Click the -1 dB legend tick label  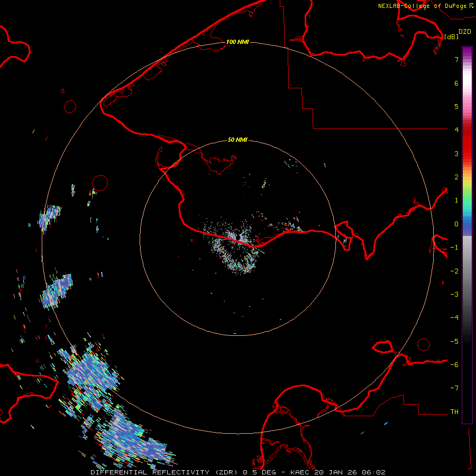pos(454,248)
